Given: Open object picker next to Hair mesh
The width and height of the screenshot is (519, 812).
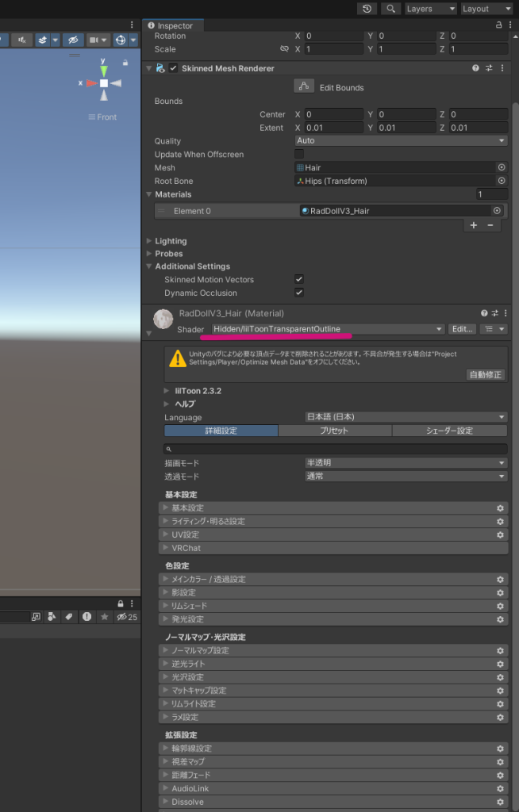Looking at the screenshot, I should (x=501, y=167).
